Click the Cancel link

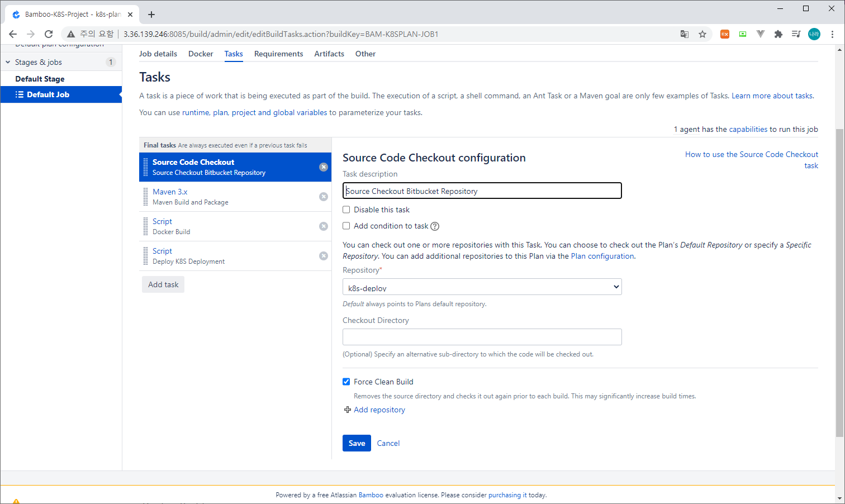[x=388, y=443]
